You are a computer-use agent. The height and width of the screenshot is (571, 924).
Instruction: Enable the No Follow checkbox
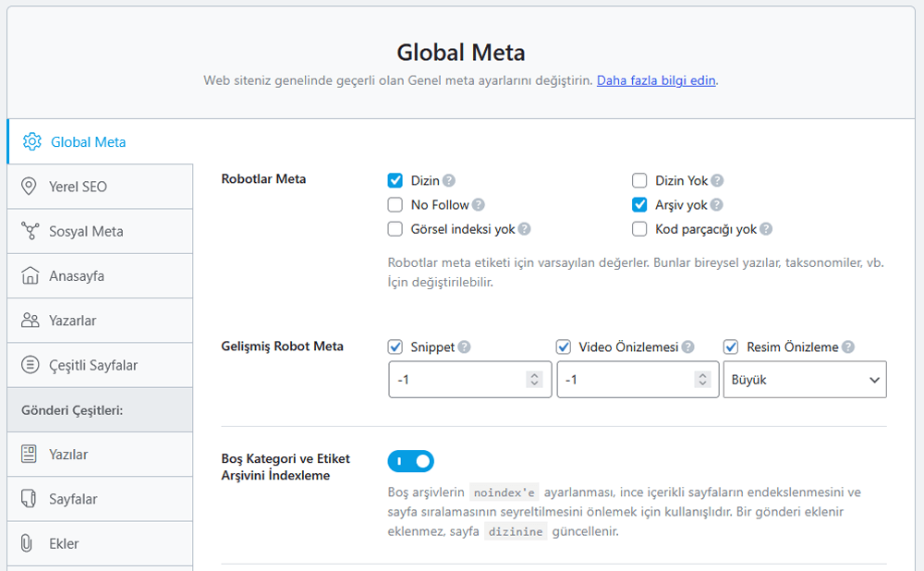395,204
